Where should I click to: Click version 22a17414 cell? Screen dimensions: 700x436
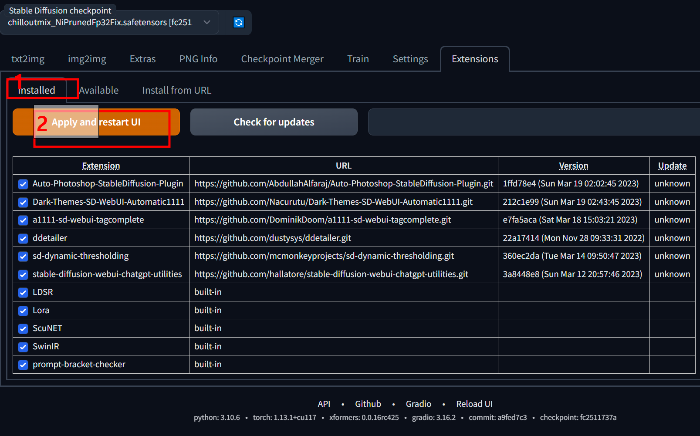point(573,238)
